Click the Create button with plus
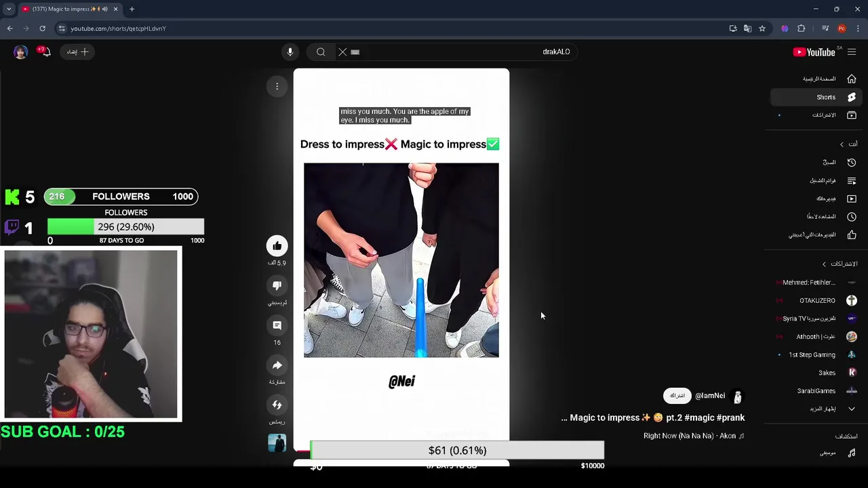Screen dimensions: 868x488 point(77,52)
